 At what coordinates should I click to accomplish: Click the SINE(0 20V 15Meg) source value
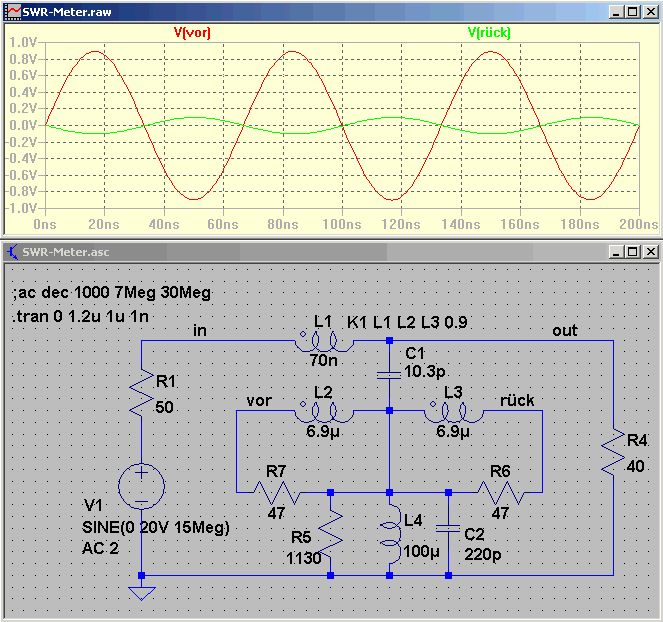click(x=156, y=527)
